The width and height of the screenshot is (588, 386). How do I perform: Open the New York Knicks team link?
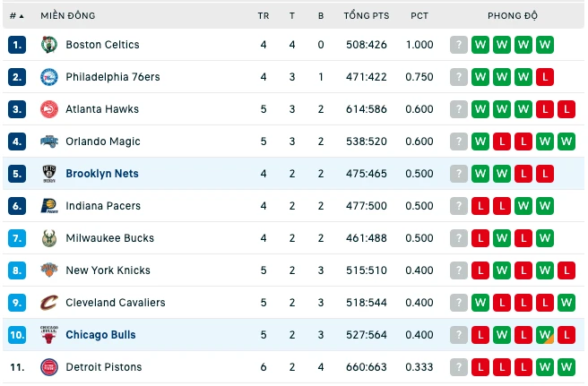pos(108,270)
